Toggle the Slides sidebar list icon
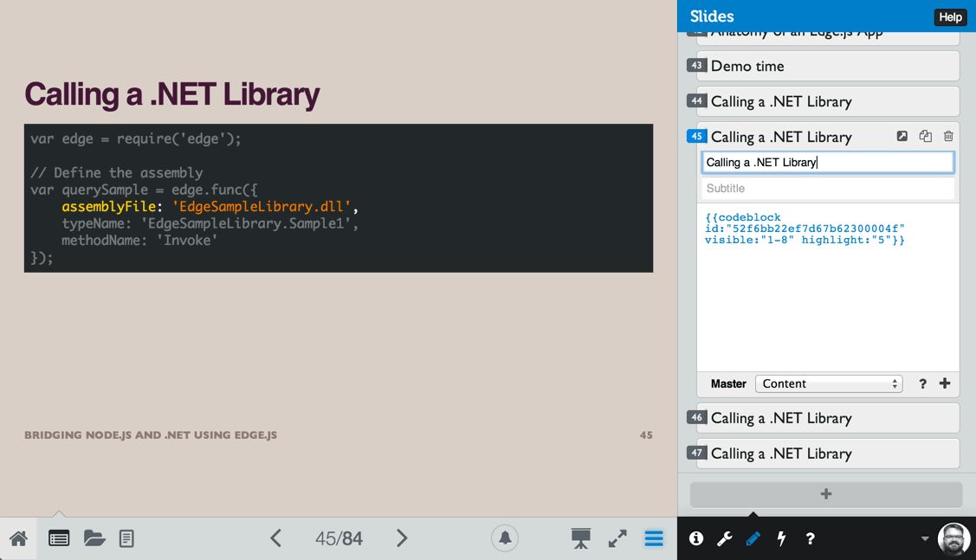The image size is (976, 560). [654, 538]
